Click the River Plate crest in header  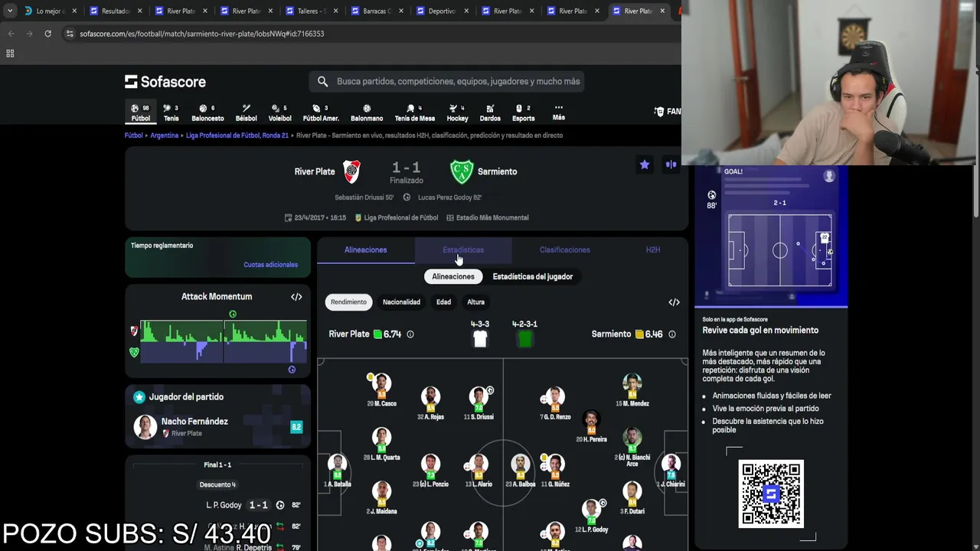(x=351, y=171)
